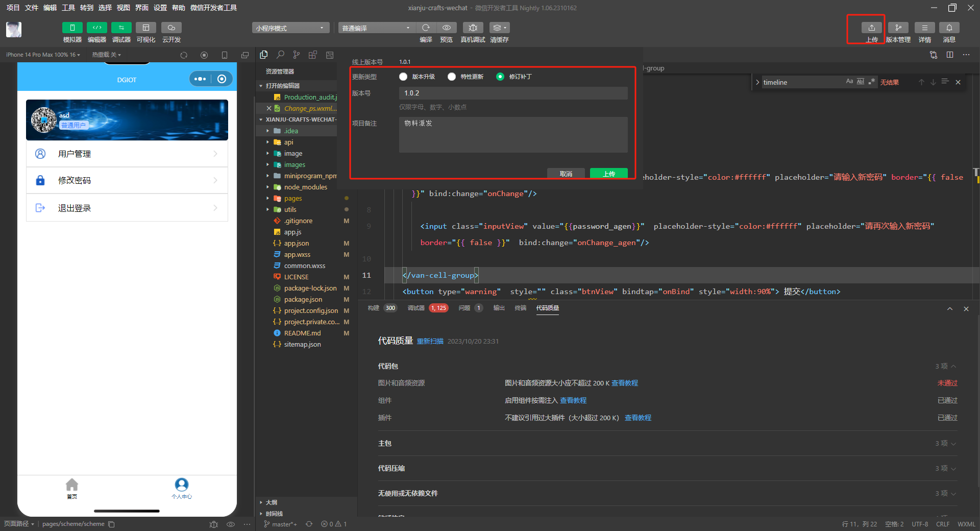Open the extensions icon in sidebar
The height and width of the screenshot is (531, 980).
pyautogui.click(x=313, y=55)
